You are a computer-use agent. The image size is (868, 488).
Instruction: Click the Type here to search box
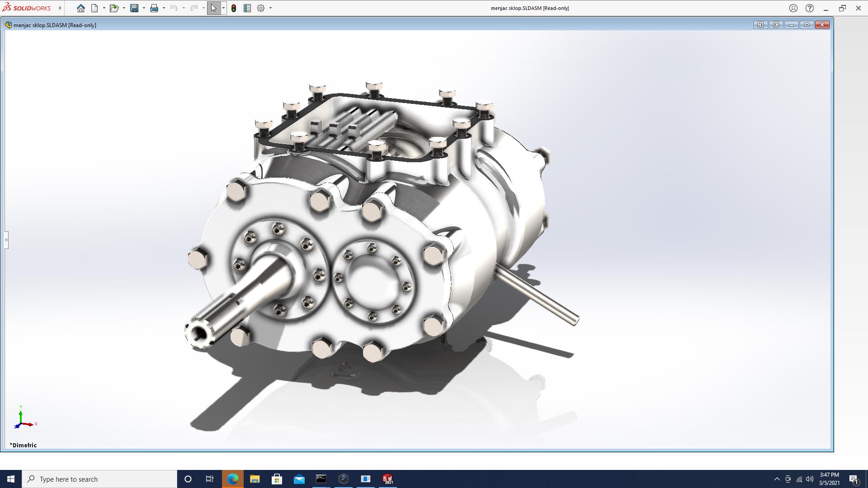(99, 479)
